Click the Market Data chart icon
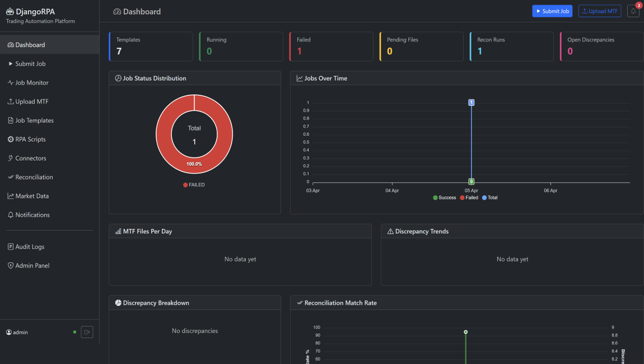644x364 pixels. [x=10, y=195]
